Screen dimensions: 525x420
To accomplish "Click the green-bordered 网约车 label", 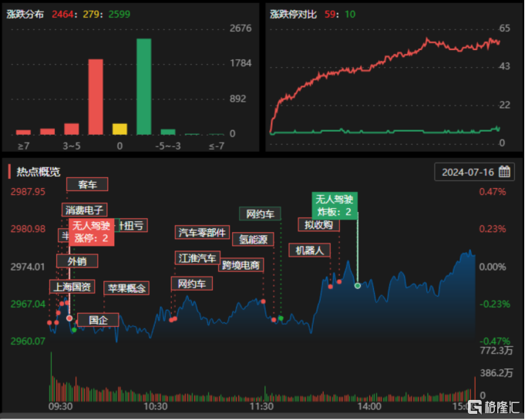I will coord(260,213).
